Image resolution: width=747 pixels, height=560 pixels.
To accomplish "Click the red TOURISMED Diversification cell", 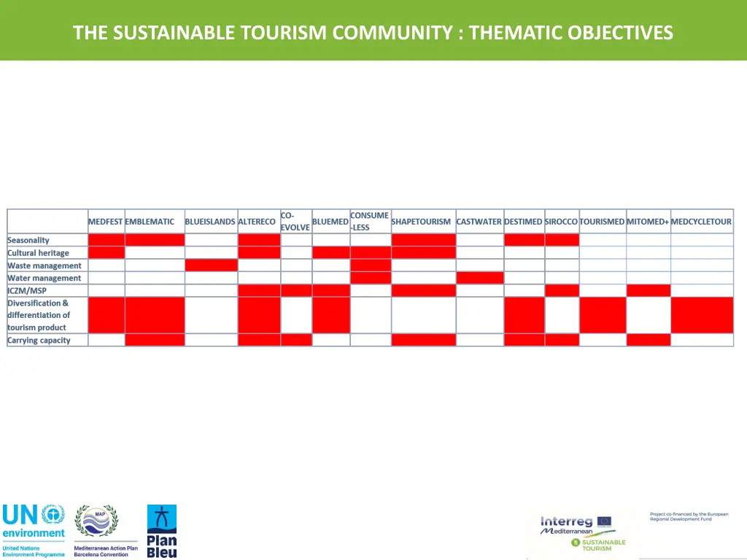I will pos(603,315).
